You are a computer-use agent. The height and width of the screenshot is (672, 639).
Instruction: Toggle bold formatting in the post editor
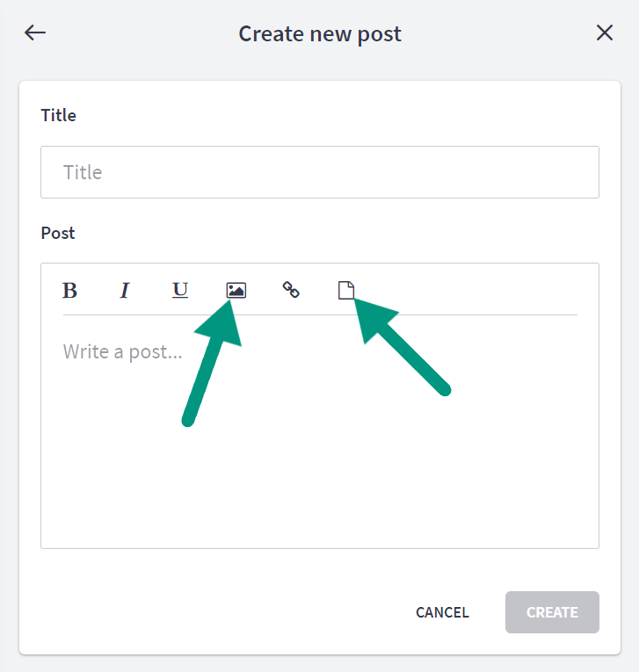tap(70, 291)
